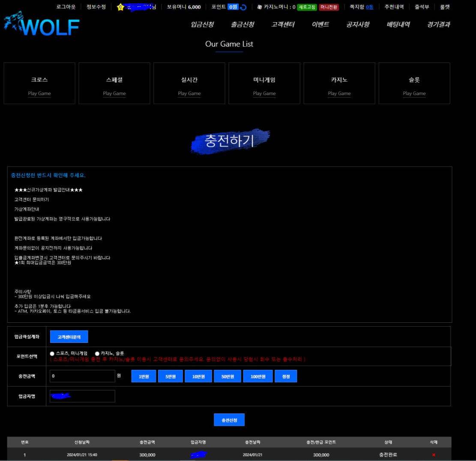
Task: Delete the first deposit record via red X
Action: point(434,455)
